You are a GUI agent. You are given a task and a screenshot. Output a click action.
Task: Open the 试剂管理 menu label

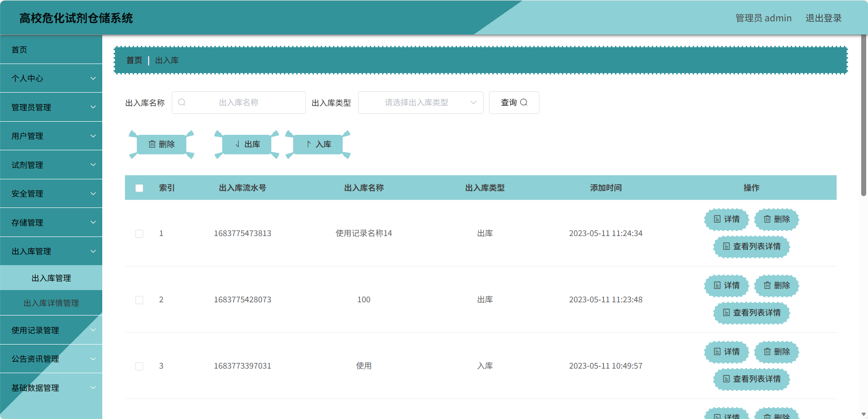[x=27, y=165]
